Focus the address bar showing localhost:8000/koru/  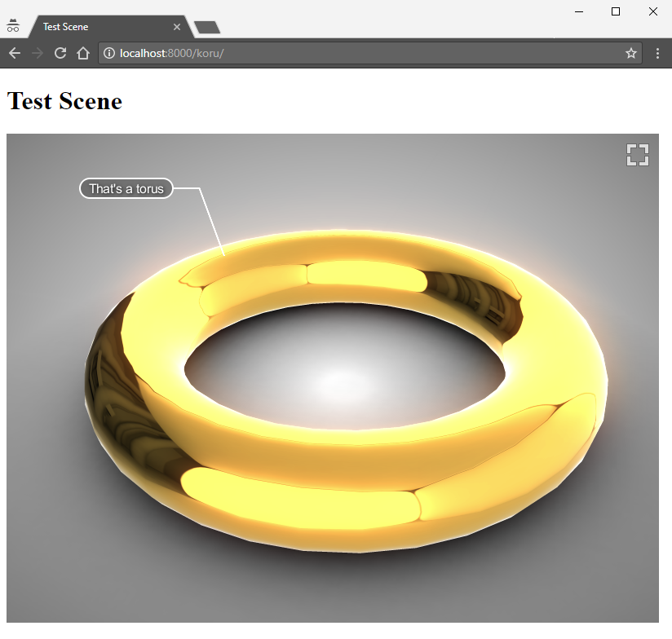[x=367, y=54]
